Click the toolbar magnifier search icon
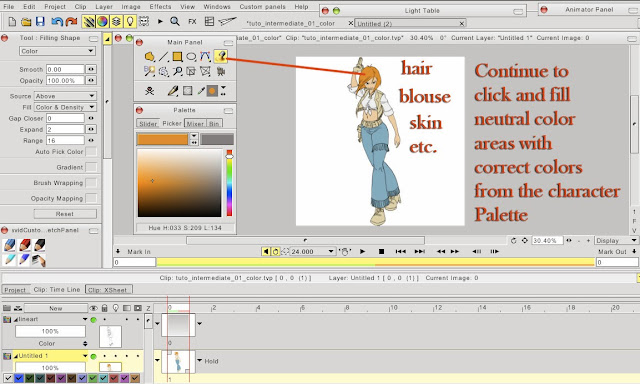Image resolution: width=640 pixels, height=384 pixels. point(175,21)
